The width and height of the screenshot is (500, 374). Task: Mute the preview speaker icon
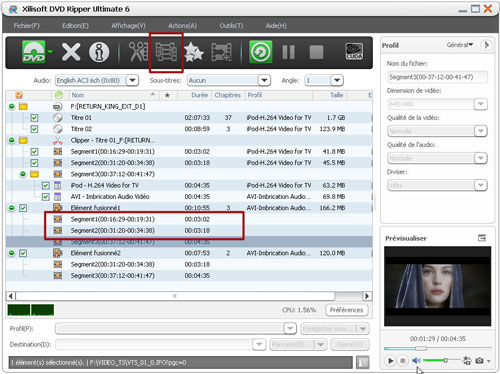(416, 360)
